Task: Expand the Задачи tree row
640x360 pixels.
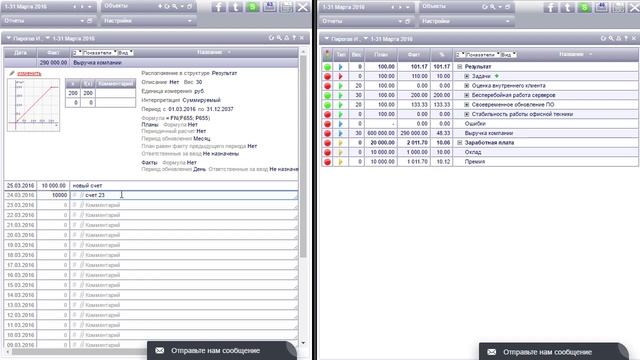Action: point(467,76)
